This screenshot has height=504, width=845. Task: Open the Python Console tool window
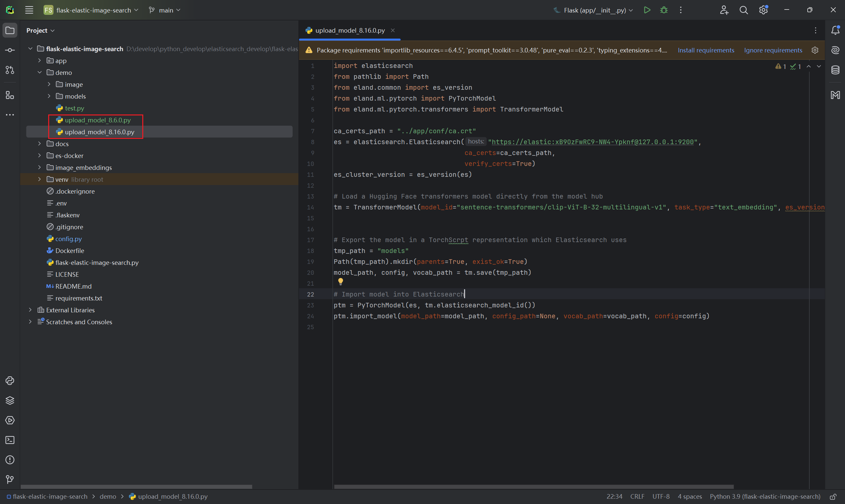pos(10,381)
